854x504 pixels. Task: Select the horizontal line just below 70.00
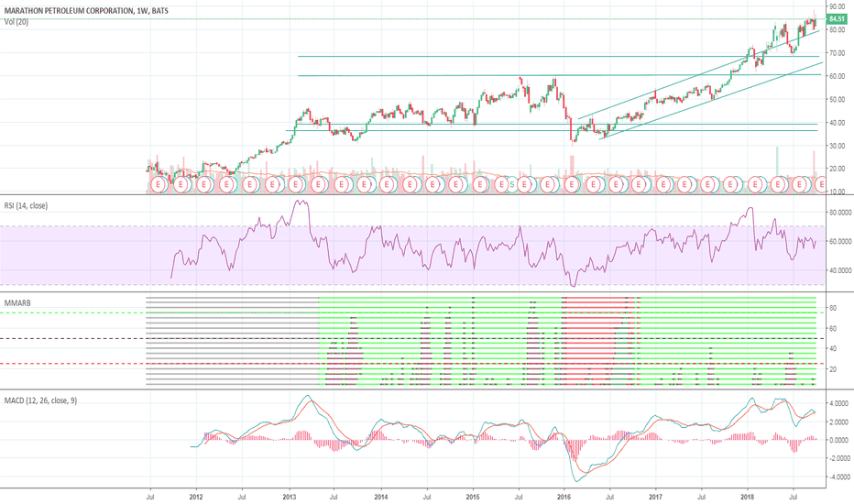point(558,56)
